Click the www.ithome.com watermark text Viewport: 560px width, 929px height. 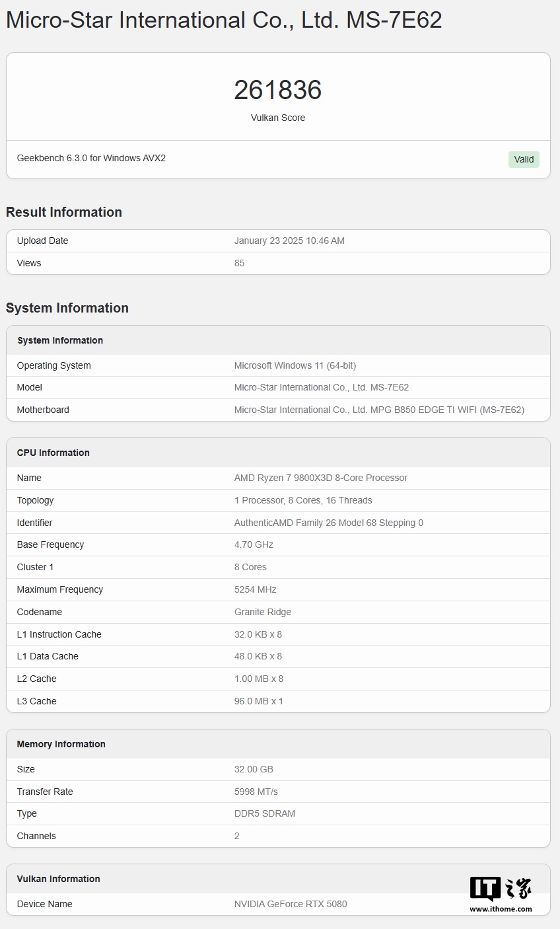pos(501,909)
